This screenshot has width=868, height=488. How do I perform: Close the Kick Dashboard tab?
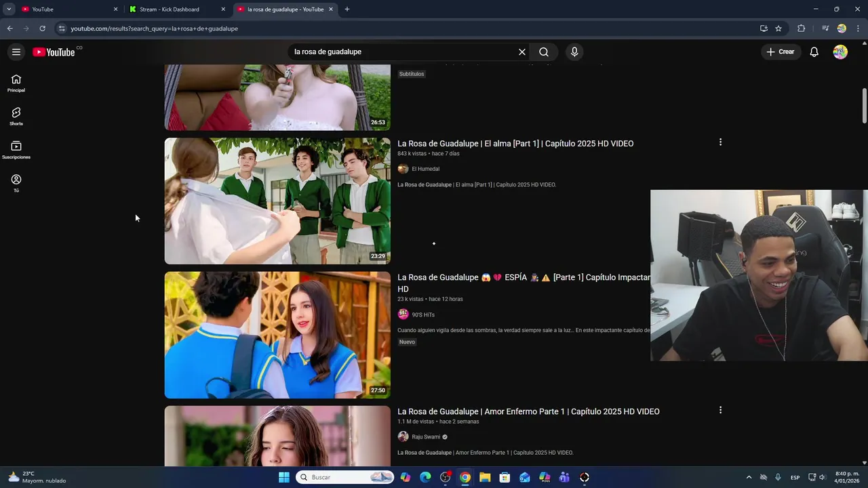(x=223, y=9)
